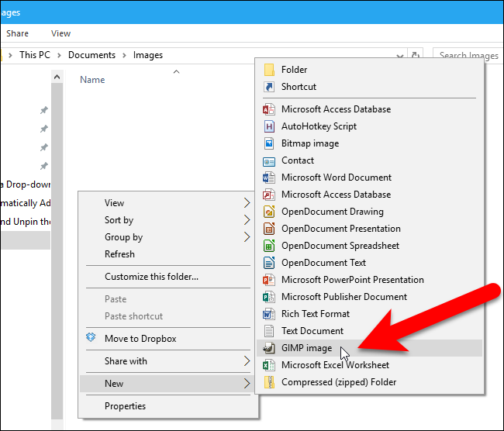Choose Microsoft Access Database below Word Document

pos(369,195)
